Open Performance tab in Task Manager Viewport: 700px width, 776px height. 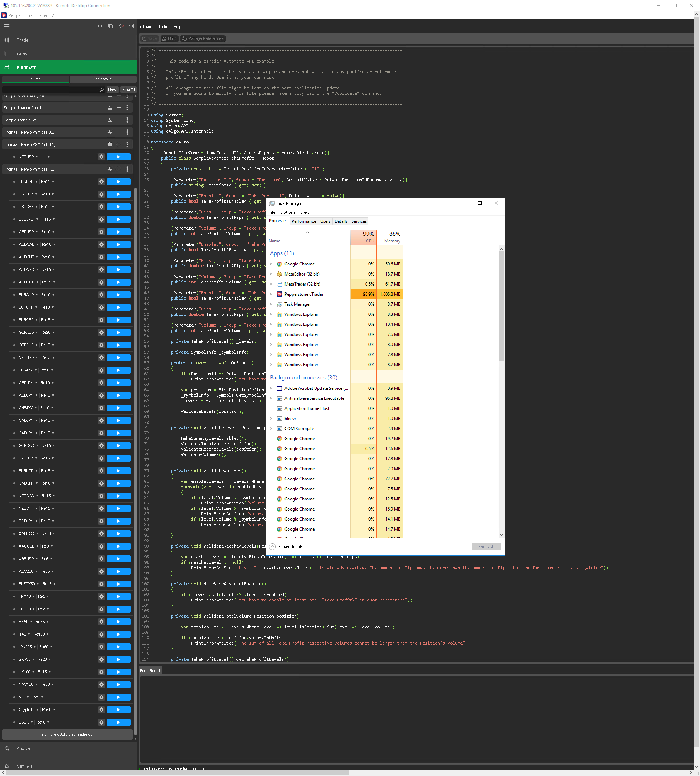click(304, 221)
